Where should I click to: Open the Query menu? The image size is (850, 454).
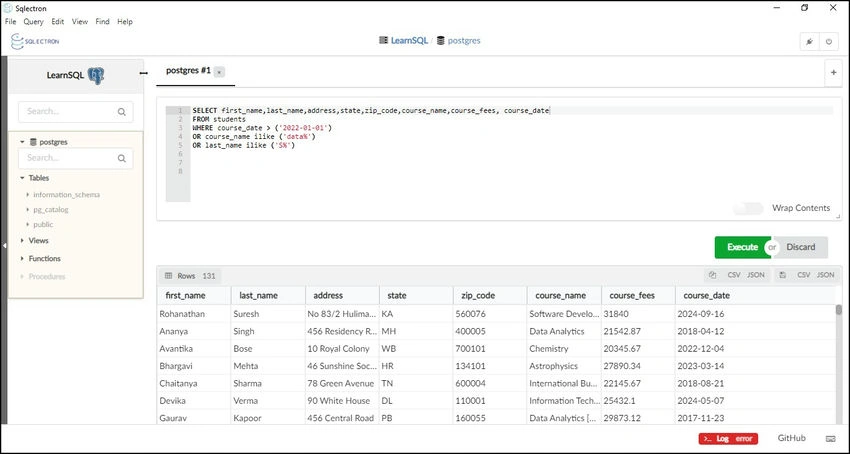[33, 22]
